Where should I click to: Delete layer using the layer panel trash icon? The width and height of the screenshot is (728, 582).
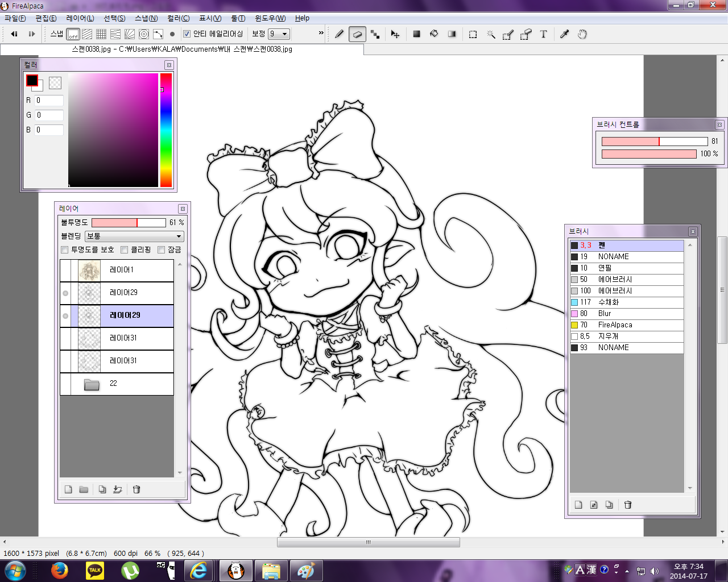(x=136, y=489)
